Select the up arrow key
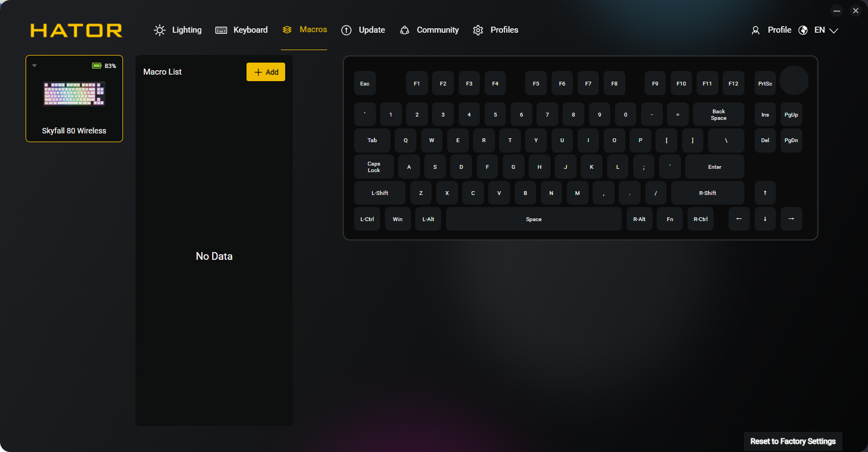This screenshot has width=868, height=452. tap(765, 193)
